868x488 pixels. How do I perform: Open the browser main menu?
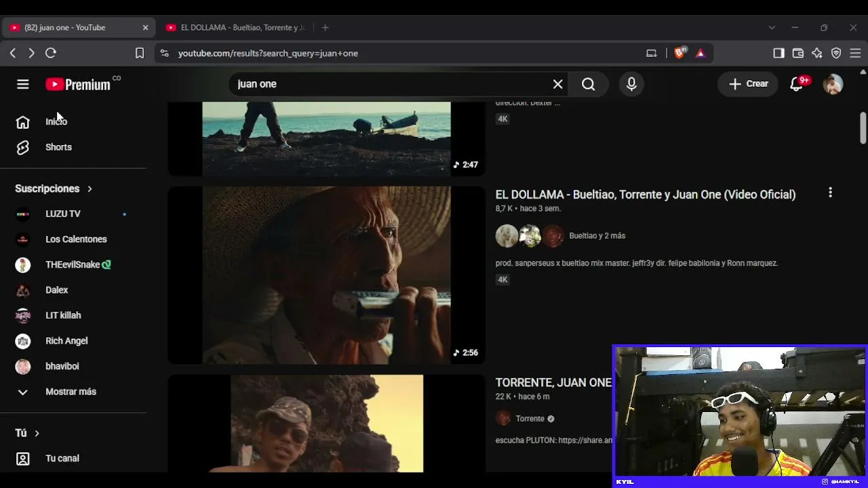[855, 53]
